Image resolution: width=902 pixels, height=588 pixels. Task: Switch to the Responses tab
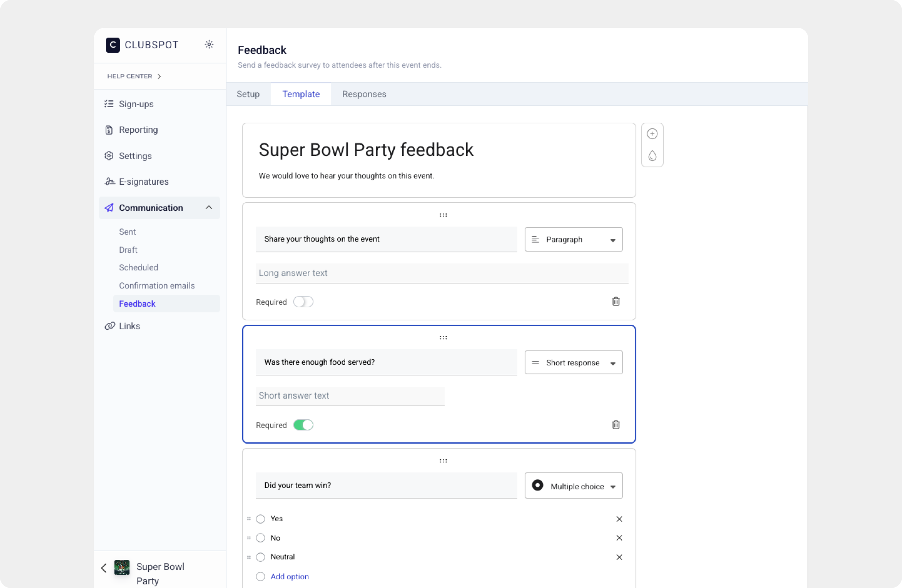tap(364, 94)
